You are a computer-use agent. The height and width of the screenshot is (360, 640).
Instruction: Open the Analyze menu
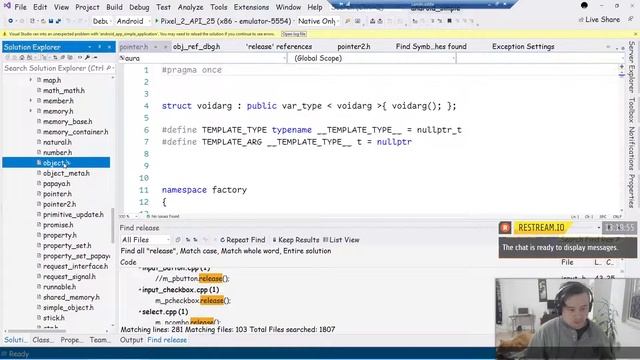click(190, 7)
